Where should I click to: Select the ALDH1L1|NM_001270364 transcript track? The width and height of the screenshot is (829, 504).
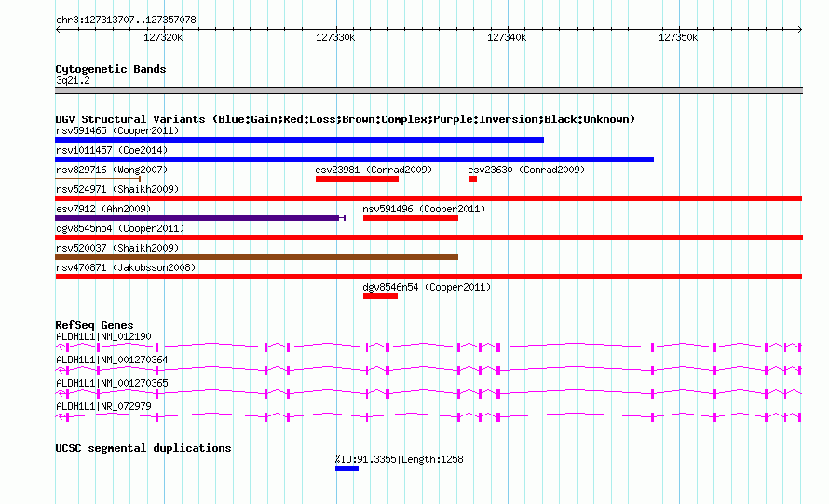click(428, 370)
